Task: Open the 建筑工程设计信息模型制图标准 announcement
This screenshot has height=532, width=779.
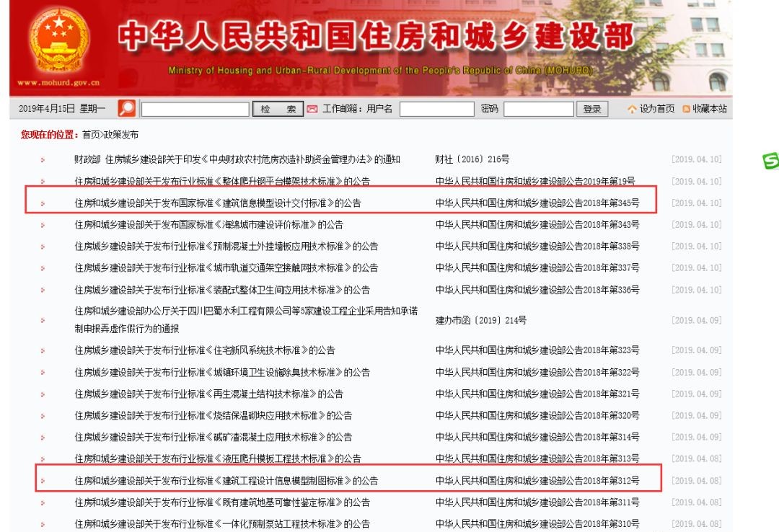Action: (226, 480)
